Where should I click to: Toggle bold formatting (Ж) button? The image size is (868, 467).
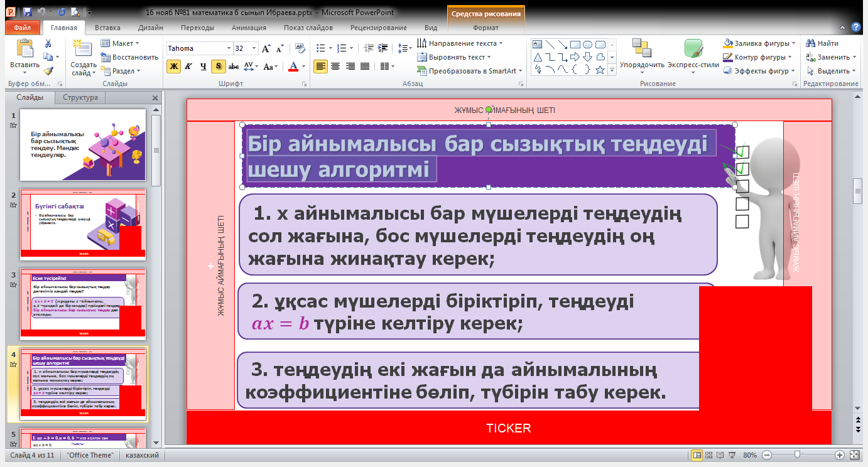click(173, 67)
